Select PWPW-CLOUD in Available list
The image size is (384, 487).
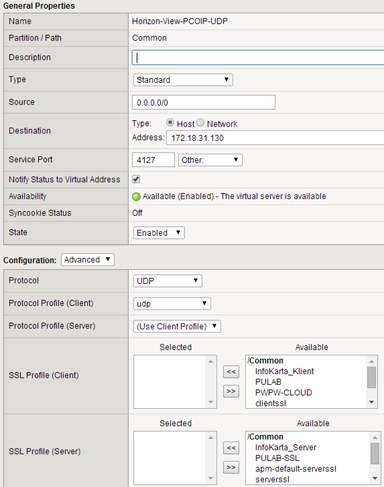[x=283, y=393]
